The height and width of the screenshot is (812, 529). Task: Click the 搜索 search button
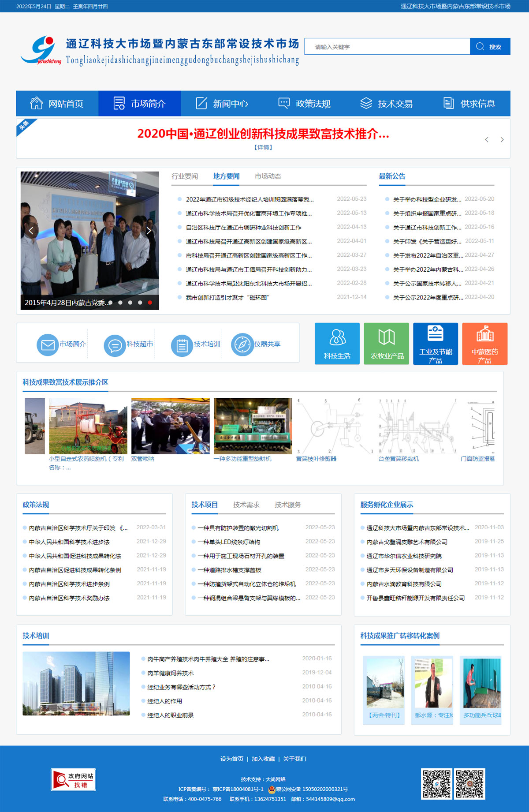490,47
